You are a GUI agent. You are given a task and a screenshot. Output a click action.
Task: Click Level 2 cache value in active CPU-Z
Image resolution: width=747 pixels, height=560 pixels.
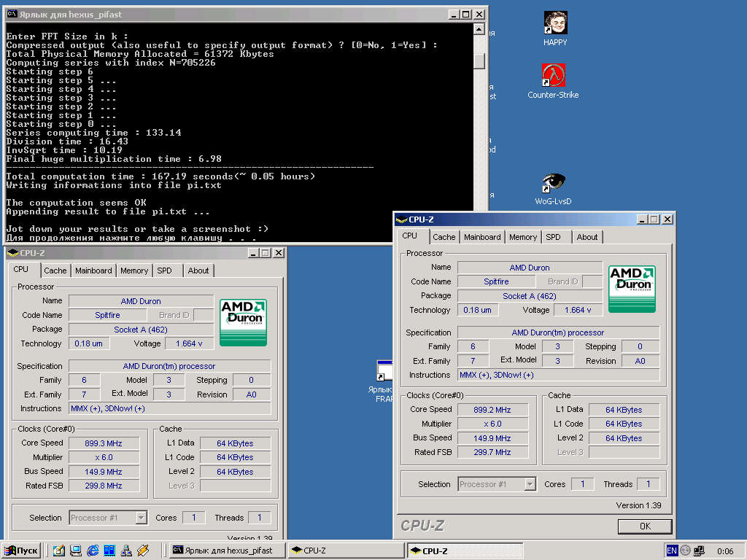(624, 438)
